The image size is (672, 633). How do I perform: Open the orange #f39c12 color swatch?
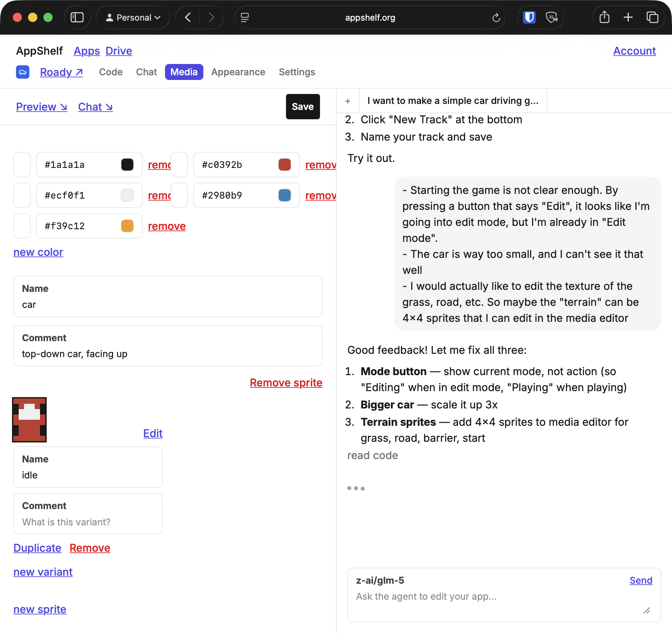click(127, 226)
